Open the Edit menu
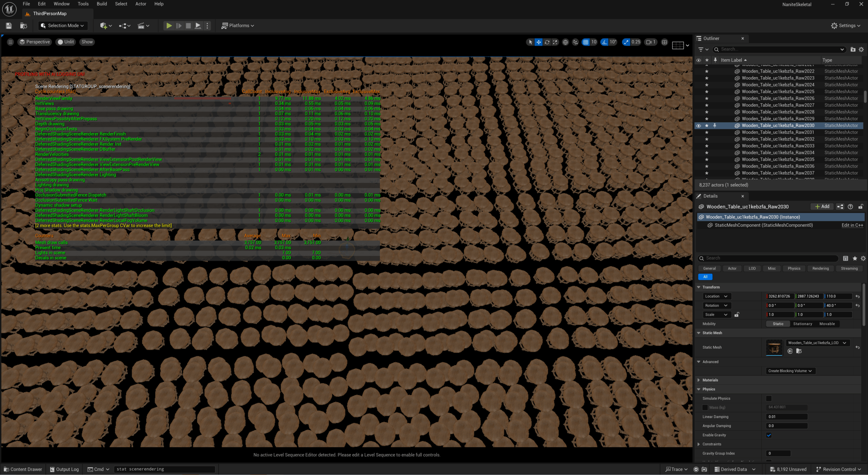Image resolution: width=868 pixels, height=475 pixels. [x=42, y=4]
